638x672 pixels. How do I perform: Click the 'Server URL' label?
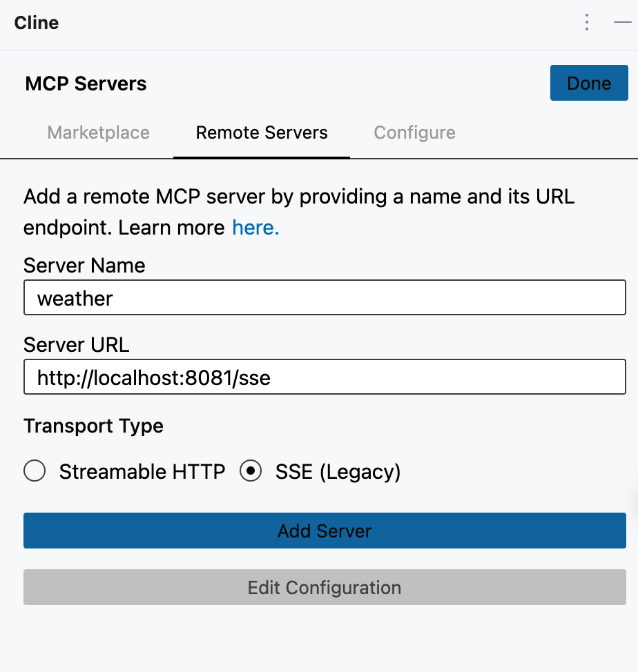pos(77,344)
